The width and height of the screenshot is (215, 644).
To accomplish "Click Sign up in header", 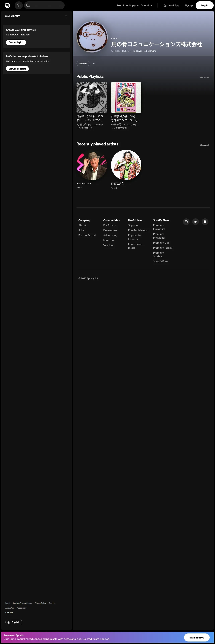I will pyautogui.click(x=189, y=5).
